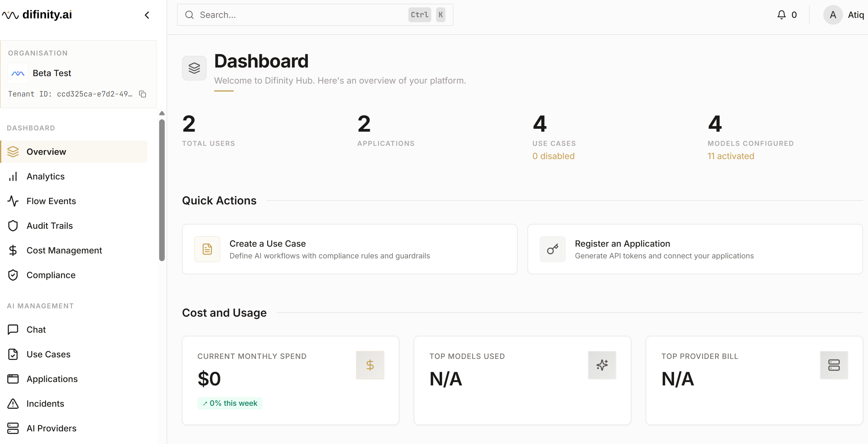The image size is (868, 444).
Task: Click the difinity.ai logo
Action: pos(37,15)
